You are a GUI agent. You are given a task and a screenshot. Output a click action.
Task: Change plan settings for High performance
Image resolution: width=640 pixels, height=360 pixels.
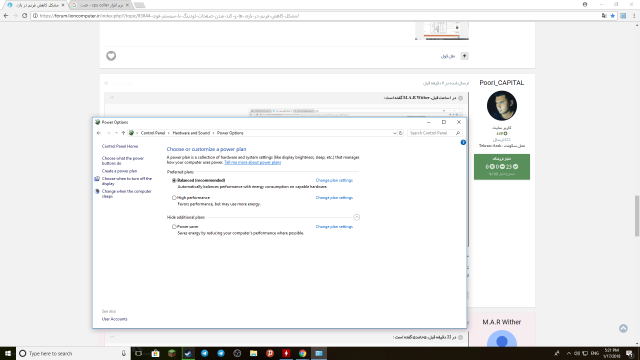[334, 198]
